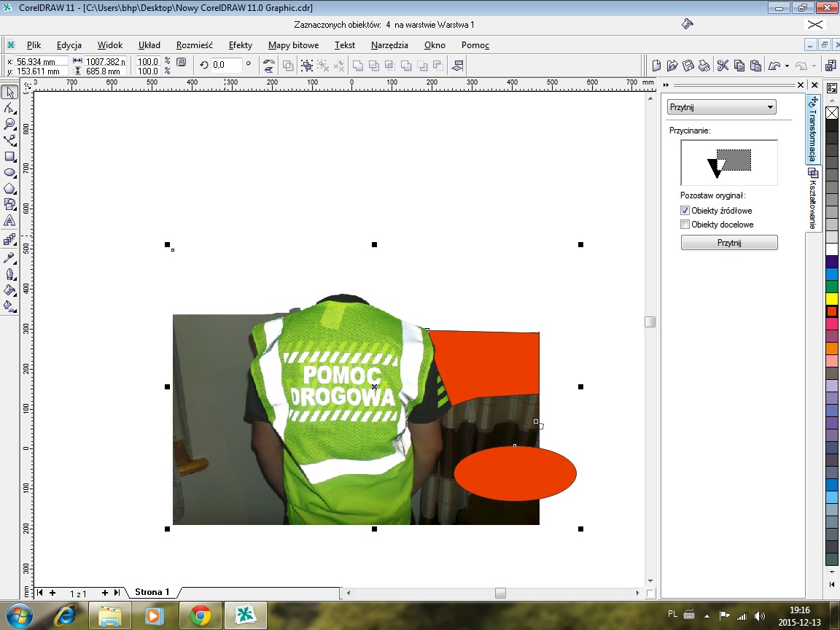Pick the yellow swatch in color palette
Screen dimensions: 840x630
(x=832, y=299)
